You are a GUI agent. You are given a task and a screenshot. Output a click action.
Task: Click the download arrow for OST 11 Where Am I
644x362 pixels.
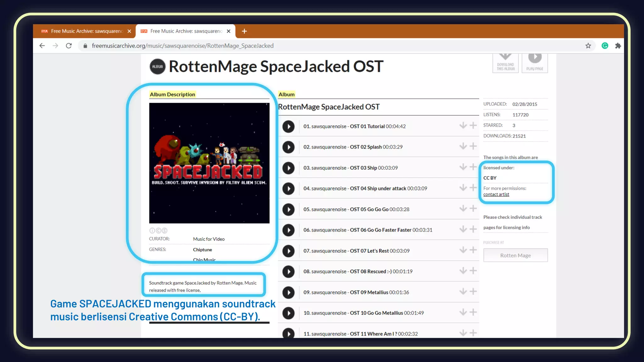(463, 332)
